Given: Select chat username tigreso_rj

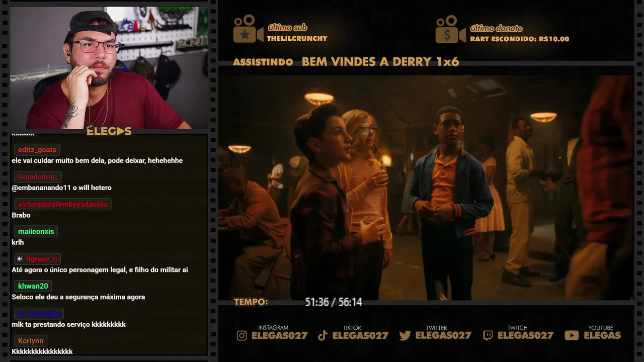Looking at the screenshot, I should (x=42, y=259).
